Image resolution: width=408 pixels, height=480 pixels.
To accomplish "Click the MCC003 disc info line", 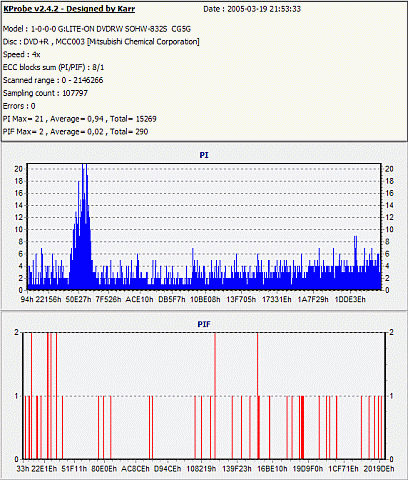I will (101, 42).
